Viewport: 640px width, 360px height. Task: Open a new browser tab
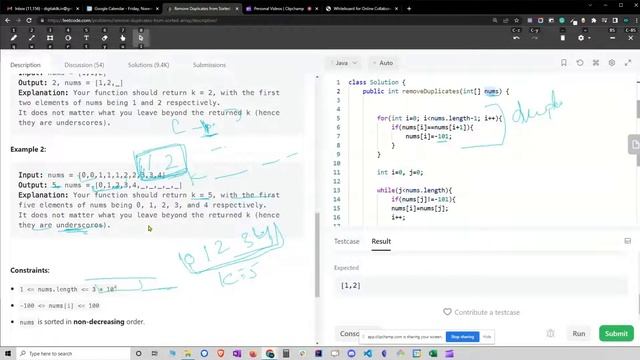(x=409, y=8)
